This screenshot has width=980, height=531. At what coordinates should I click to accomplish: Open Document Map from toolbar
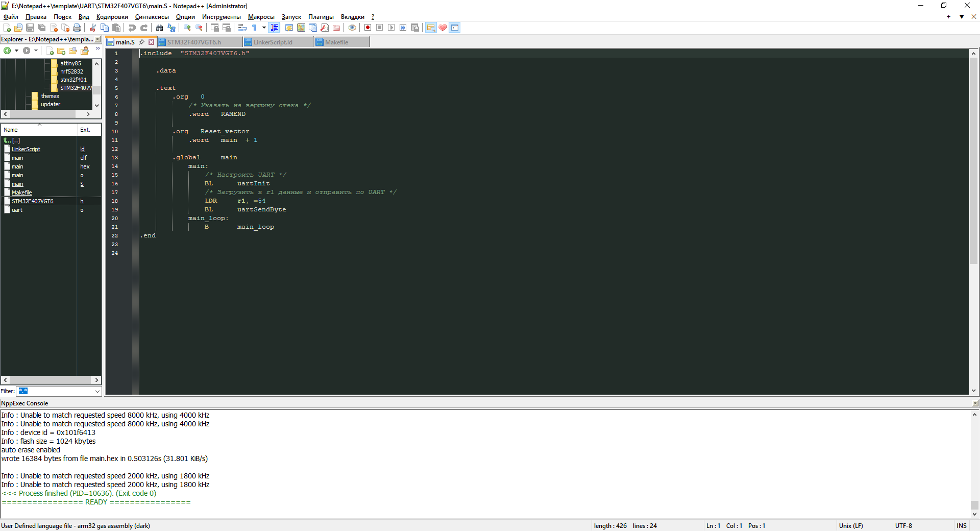[x=301, y=28]
